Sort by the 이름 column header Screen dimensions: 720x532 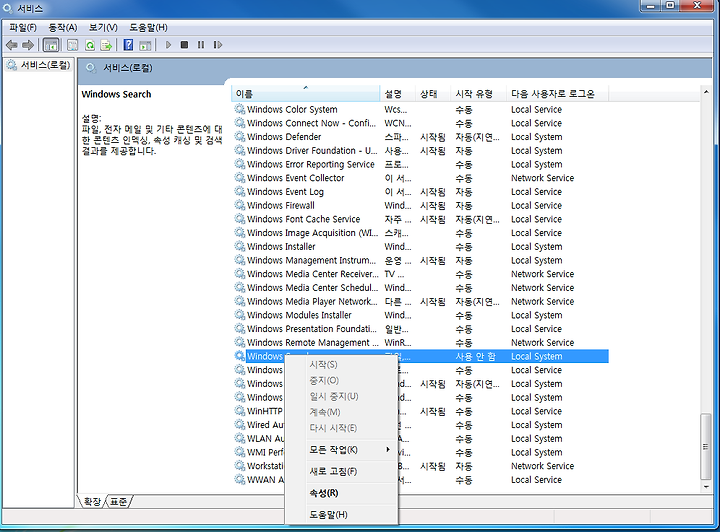pos(306,94)
